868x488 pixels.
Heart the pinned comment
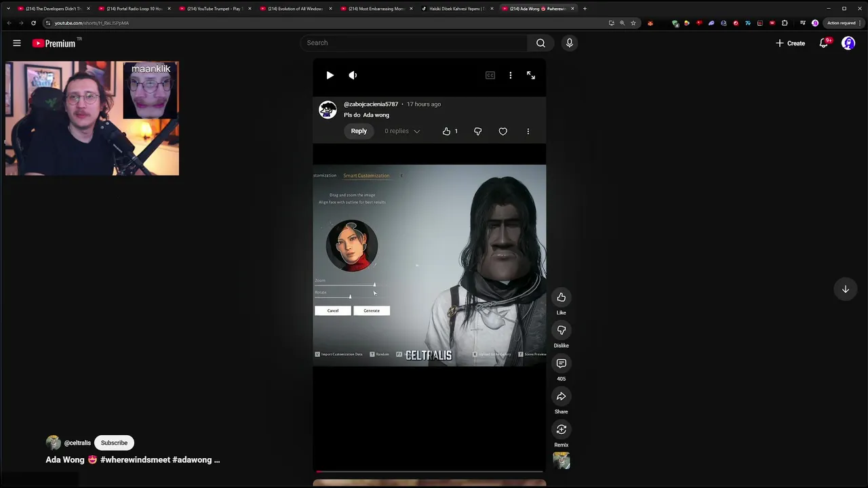(x=503, y=131)
